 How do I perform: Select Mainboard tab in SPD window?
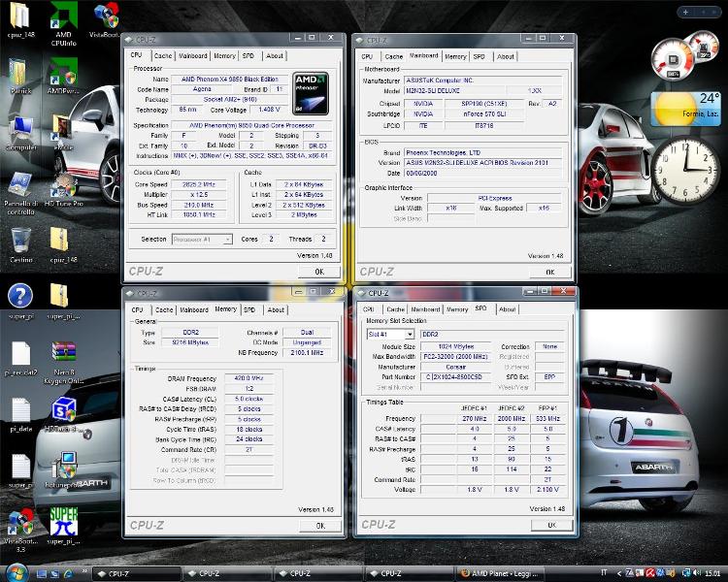tap(425, 309)
